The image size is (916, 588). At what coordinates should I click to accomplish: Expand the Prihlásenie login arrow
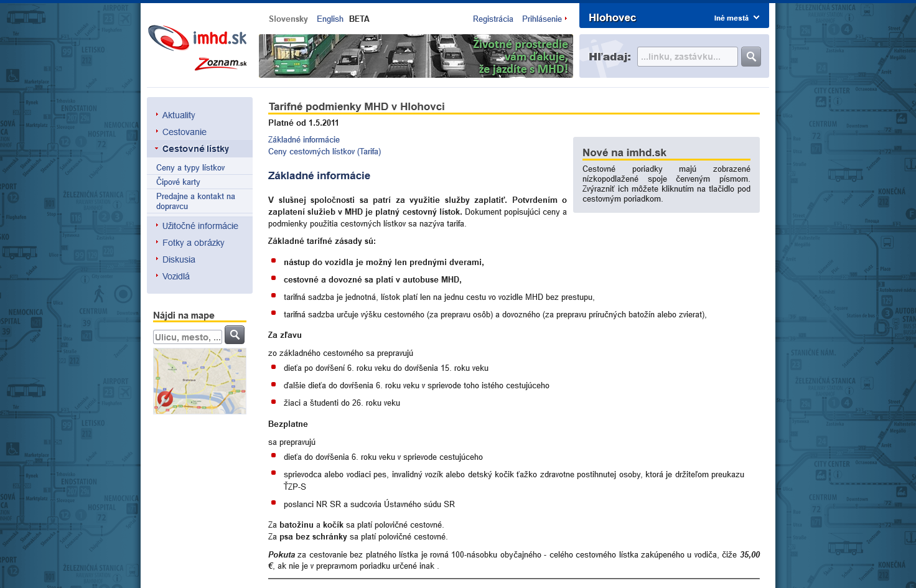(566, 19)
